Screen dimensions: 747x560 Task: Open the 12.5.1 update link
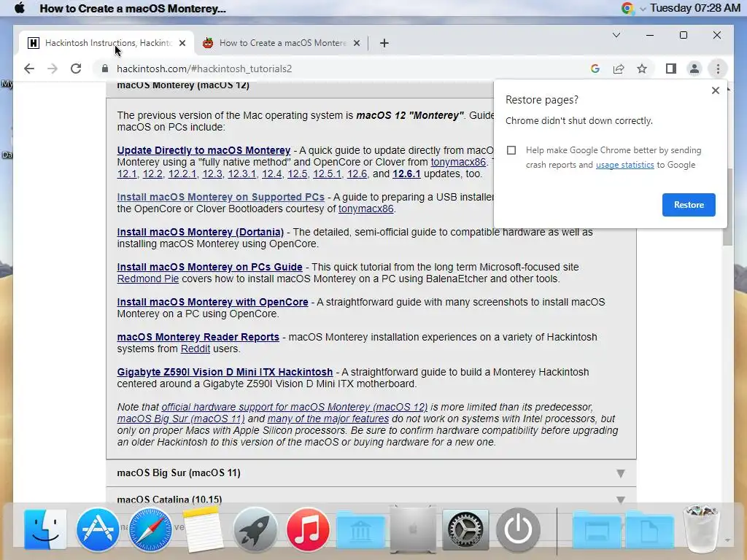tap(327, 174)
